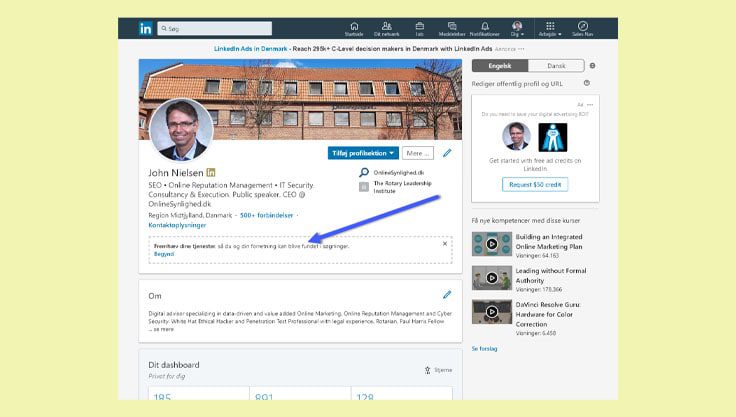Play Building an Integrated Online Marketing Plan
The width and height of the screenshot is (736, 417).
492,244
